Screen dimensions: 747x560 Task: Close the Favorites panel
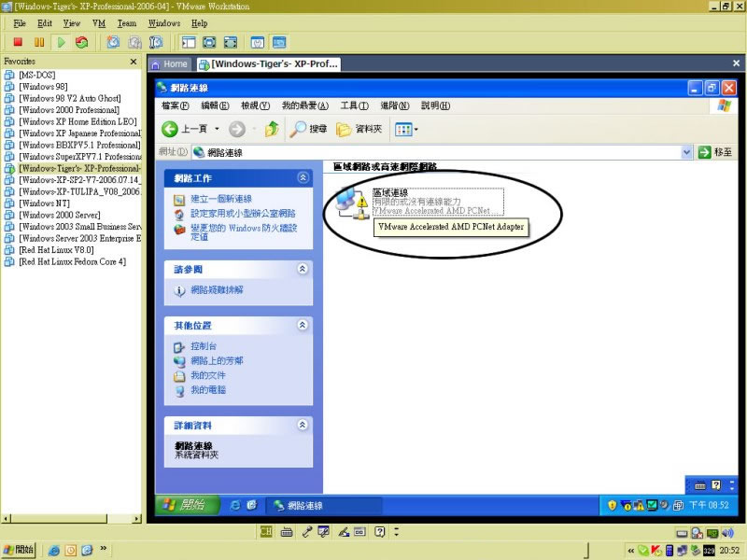pyautogui.click(x=134, y=62)
